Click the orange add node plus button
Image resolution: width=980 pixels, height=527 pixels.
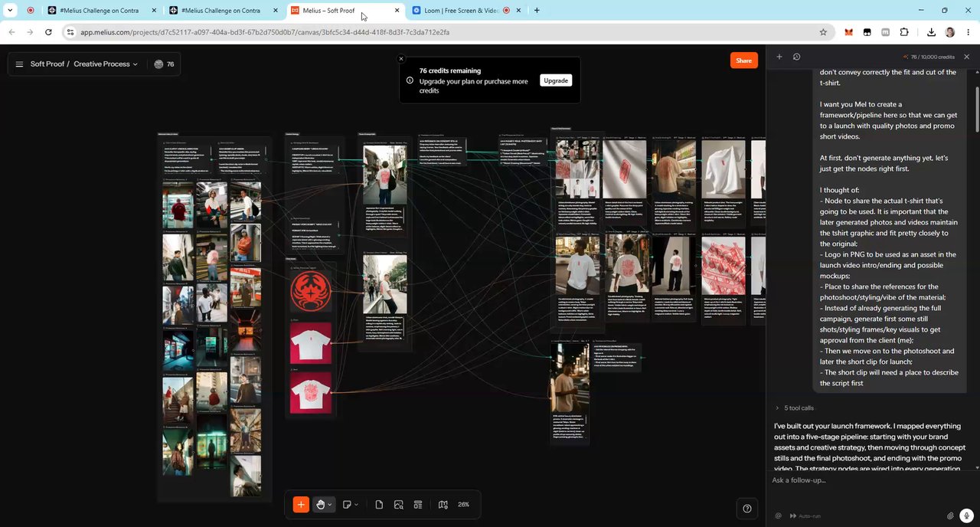pyautogui.click(x=301, y=505)
